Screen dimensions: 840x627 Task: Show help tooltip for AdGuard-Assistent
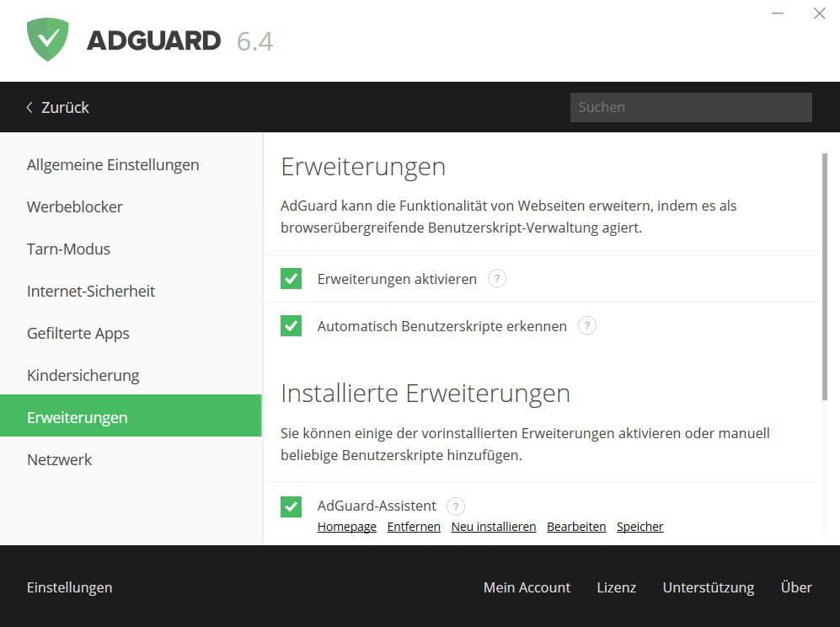tap(455, 506)
